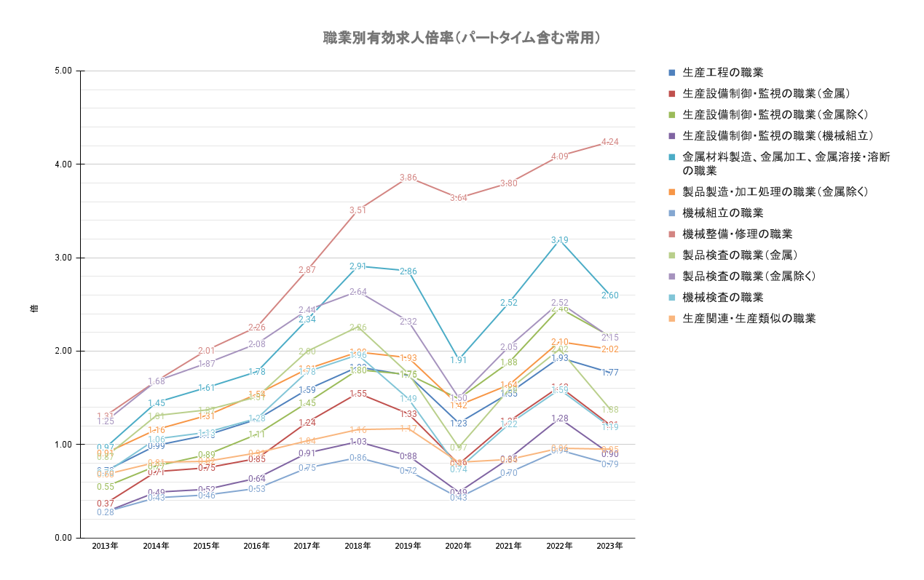This screenshot has height=580, width=924.
Task: Click the green swatch beside 生産設備制御・監視の職業(金属除く)
Action: [672, 115]
